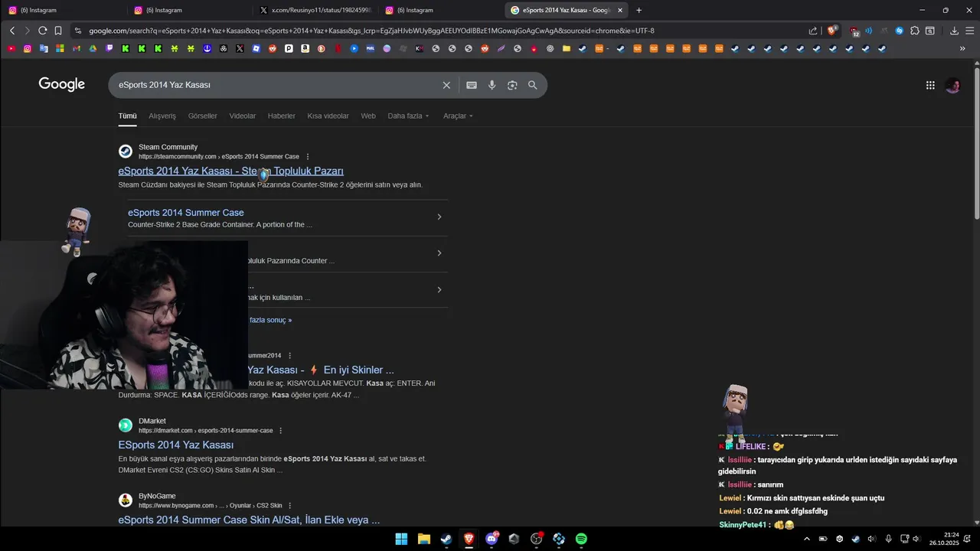Open the Haberler search tab
Screen dimensions: 980x551
tap(282, 116)
